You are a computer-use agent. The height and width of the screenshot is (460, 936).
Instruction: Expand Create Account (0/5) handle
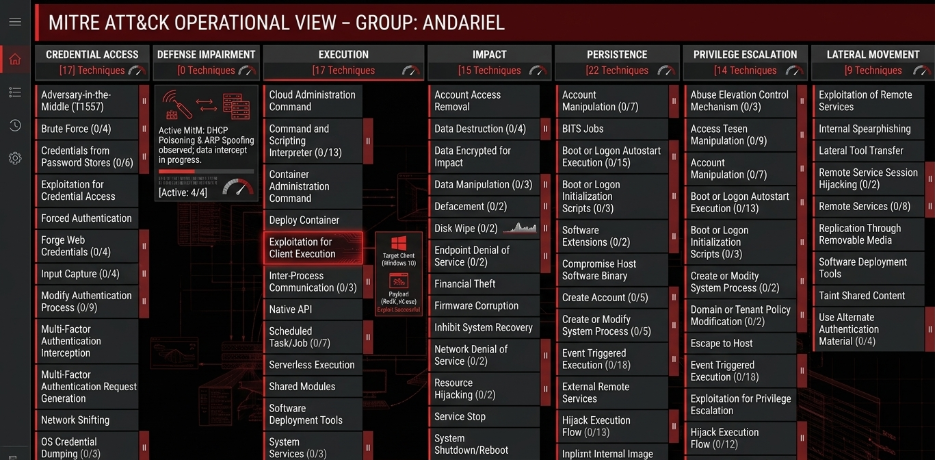673,297
